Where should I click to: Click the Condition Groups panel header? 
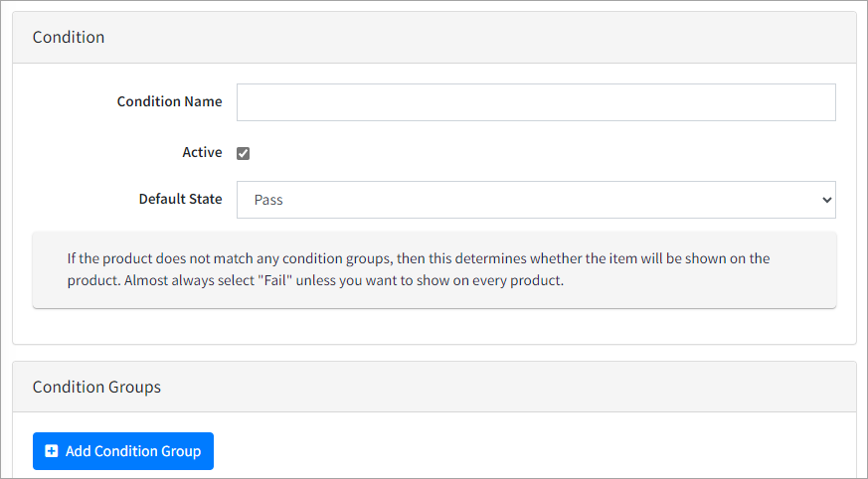pyautogui.click(x=434, y=387)
